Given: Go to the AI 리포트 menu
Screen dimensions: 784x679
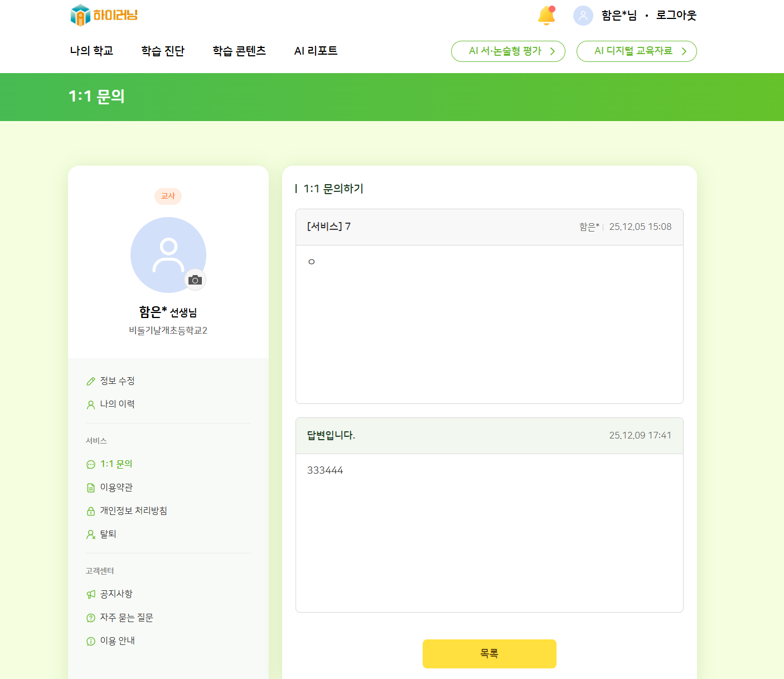Looking at the screenshot, I should click(316, 51).
